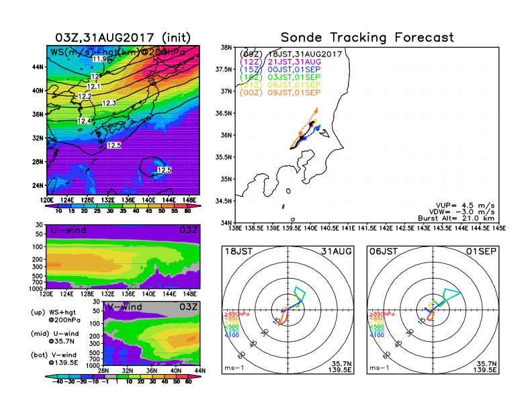532x411 pixels.
Task: Click the 11.9 height contour label
Action: 99,59
